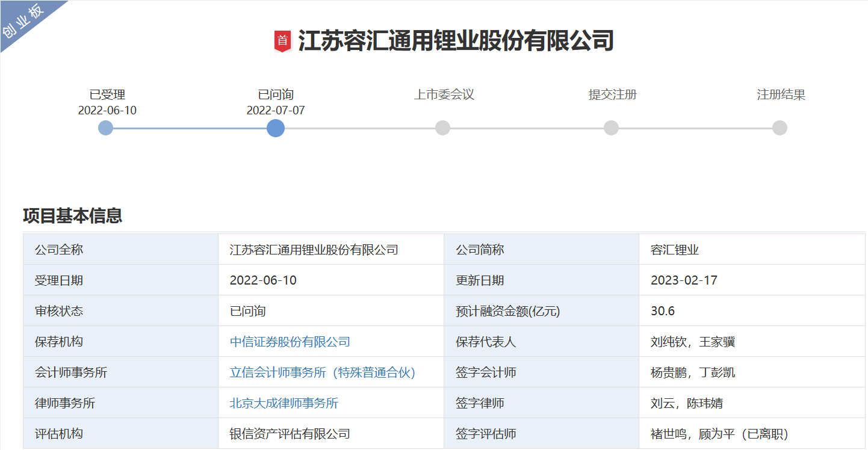This screenshot has height=450, width=868.
Task: Click the 会计师事务所 label cell
Action: pyautogui.click(x=120, y=372)
